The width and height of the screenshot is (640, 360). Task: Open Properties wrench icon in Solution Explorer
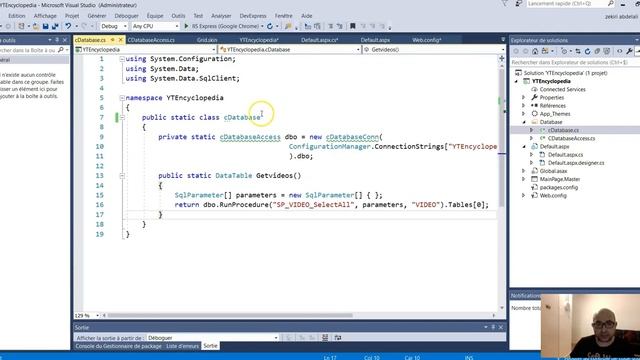pos(629,51)
